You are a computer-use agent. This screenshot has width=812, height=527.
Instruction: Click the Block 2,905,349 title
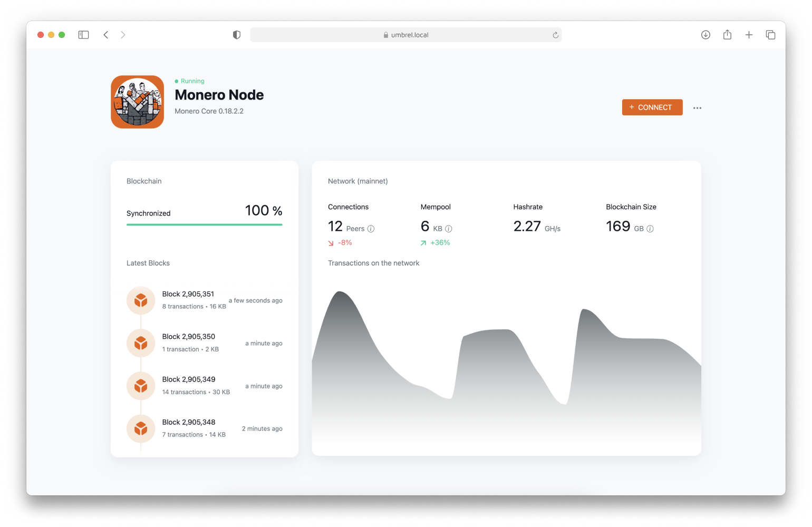[189, 379]
